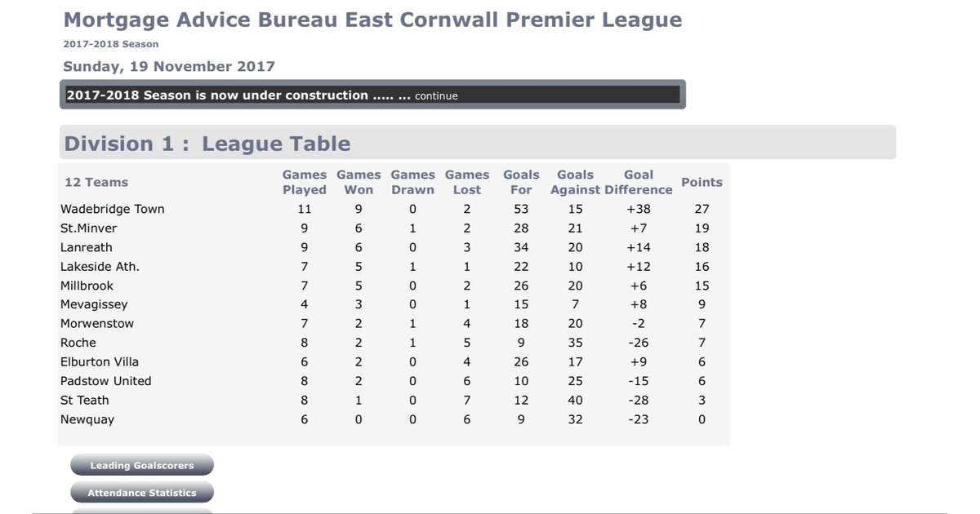
Task: Open the Lakeside Ath. team details
Action: (x=99, y=266)
